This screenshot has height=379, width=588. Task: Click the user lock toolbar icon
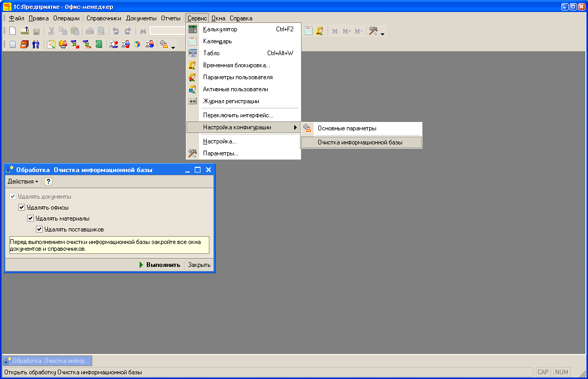click(x=320, y=31)
